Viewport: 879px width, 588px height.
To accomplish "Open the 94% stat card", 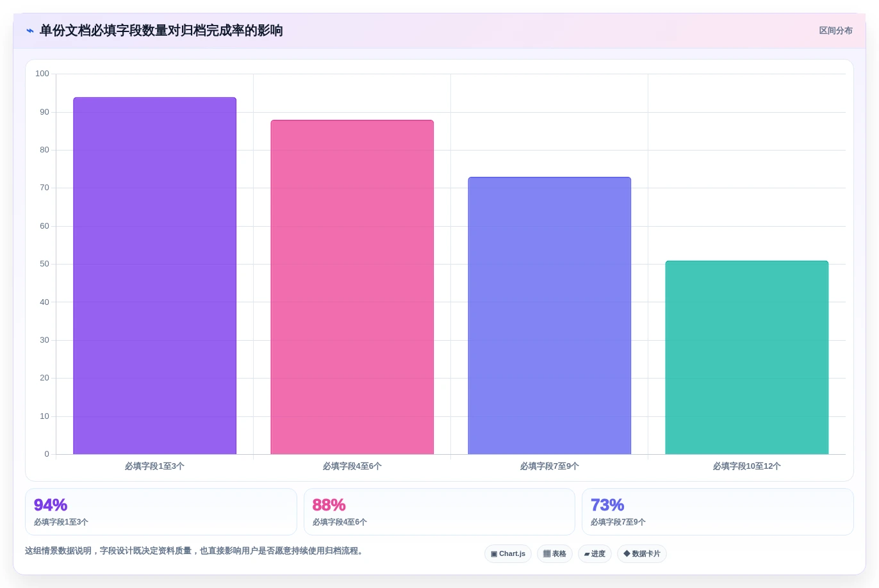I will (161, 512).
